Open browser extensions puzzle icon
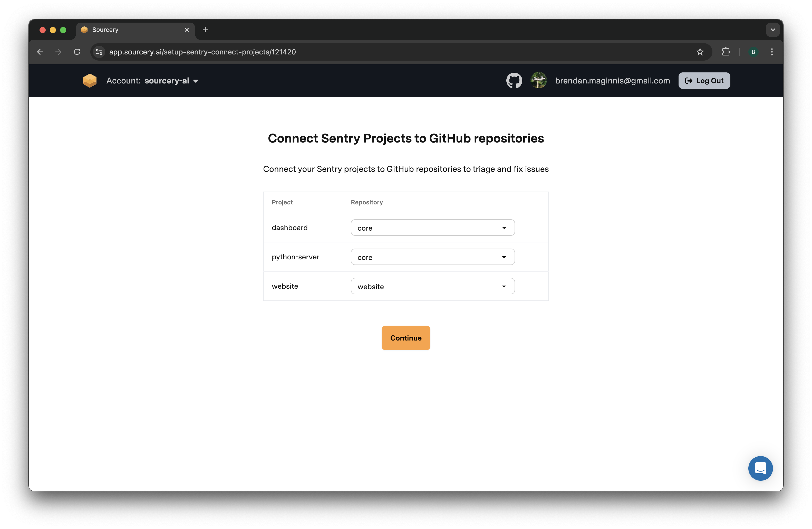The width and height of the screenshot is (812, 529). pyautogui.click(x=726, y=52)
